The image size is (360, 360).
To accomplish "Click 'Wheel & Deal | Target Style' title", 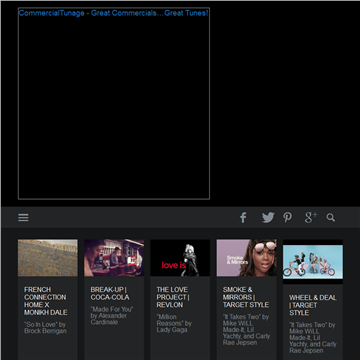I will pyautogui.click(x=312, y=305).
